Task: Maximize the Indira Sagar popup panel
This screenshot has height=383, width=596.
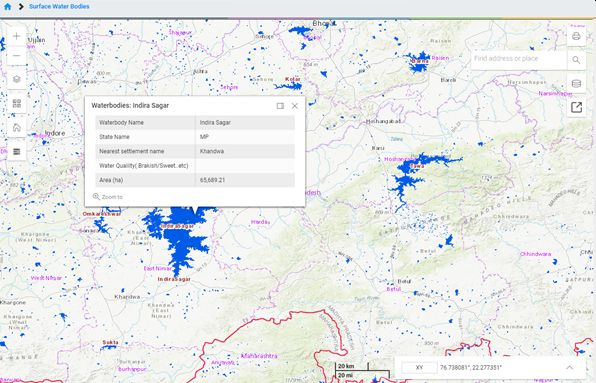Action: coord(280,106)
